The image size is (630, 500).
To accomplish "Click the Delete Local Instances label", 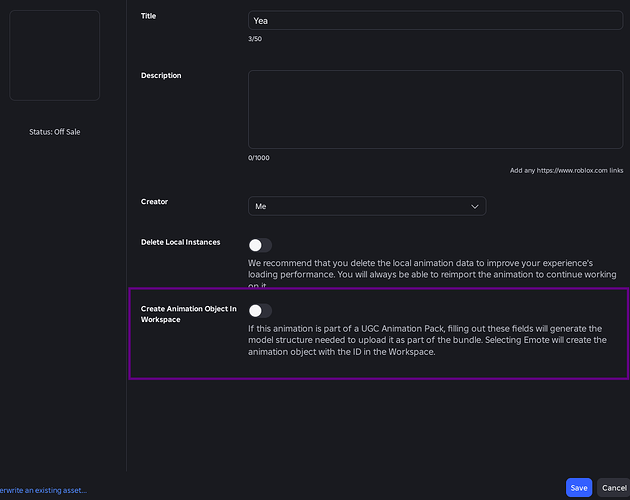I will (x=180, y=242).
